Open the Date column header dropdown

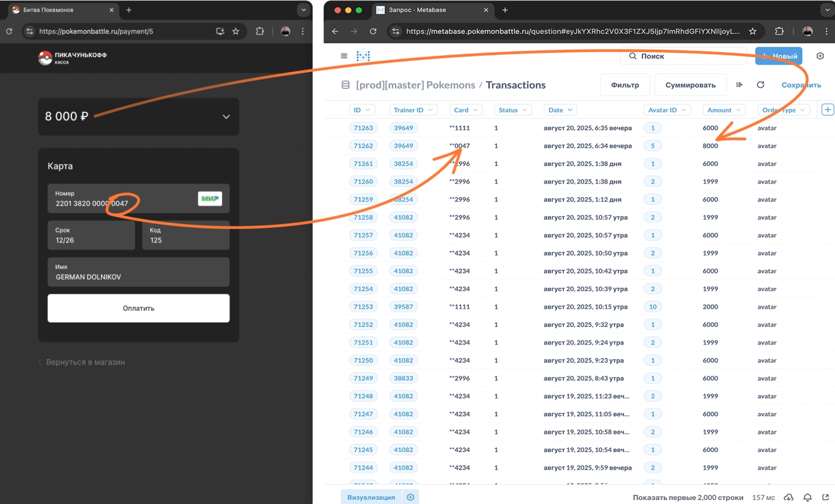pos(560,110)
